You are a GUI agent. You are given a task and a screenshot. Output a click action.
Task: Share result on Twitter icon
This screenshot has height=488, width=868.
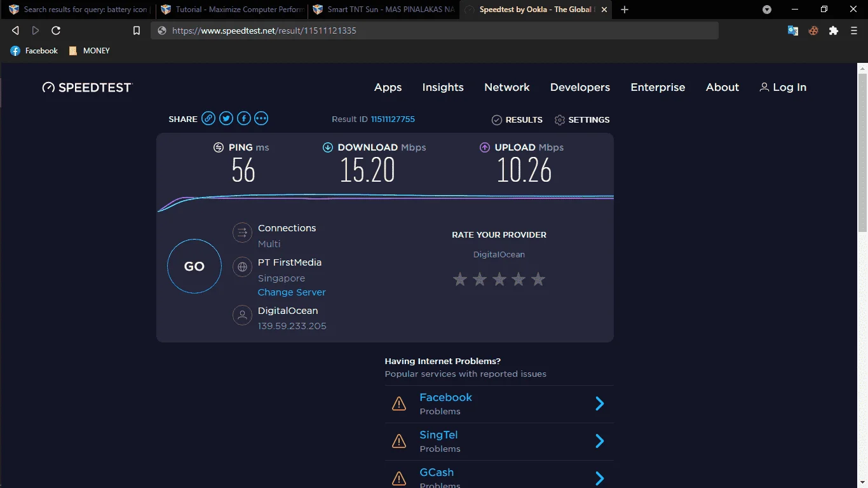click(x=226, y=118)
